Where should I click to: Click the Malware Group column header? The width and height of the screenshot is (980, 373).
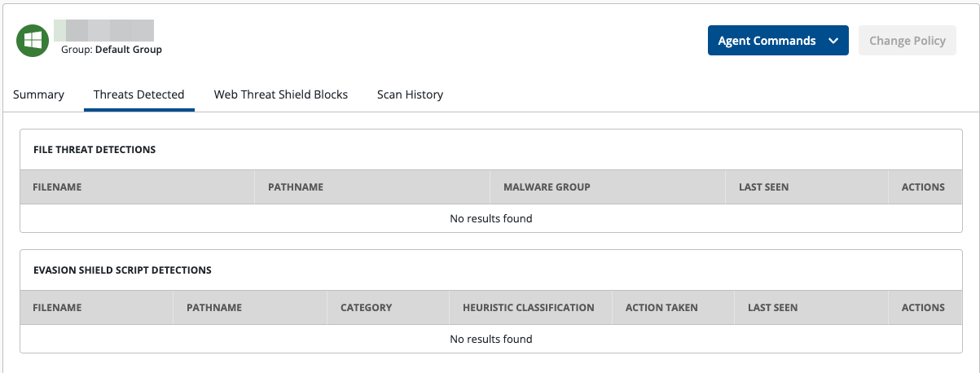[x=547, y=187]
